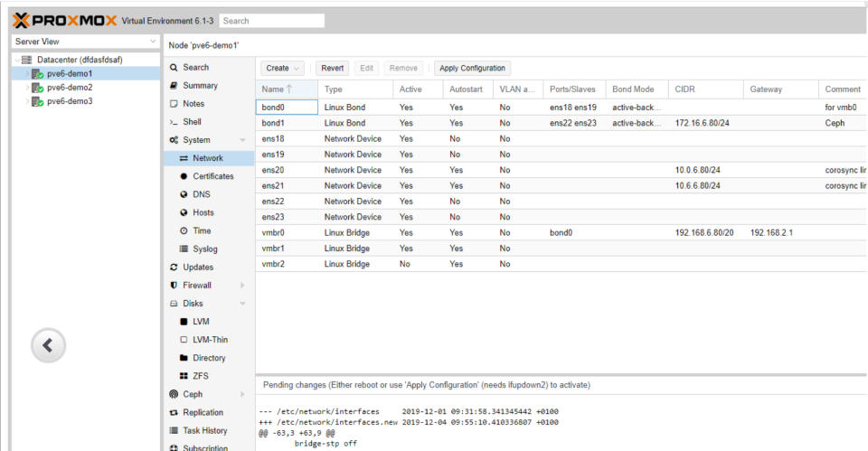
Task: Collapse the Datacenter tree node
Action: coord(17,60)
